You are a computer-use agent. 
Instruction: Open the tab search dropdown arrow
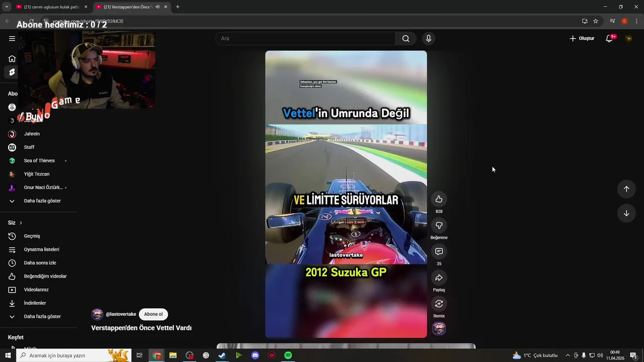[x=7, y=7]
